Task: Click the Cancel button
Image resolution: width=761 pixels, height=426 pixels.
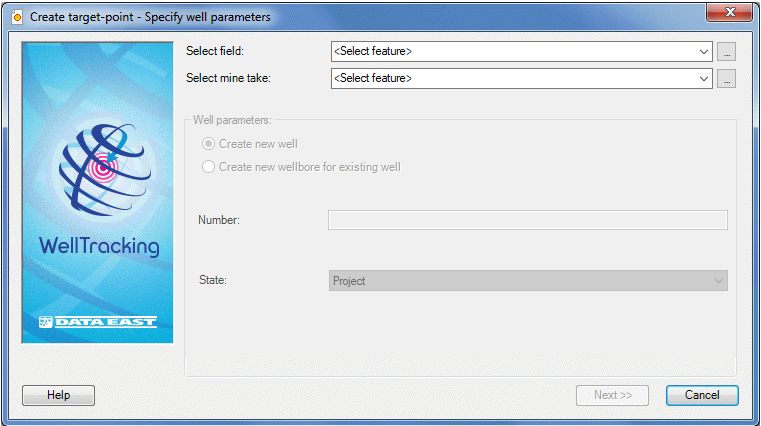Action: 702,395
